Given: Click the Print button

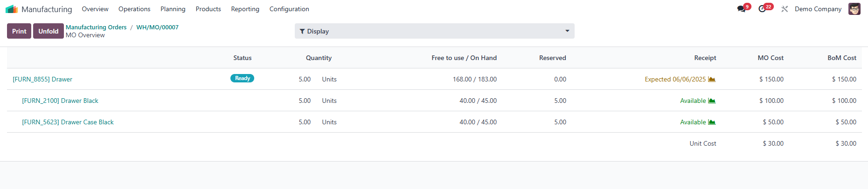Looking at the screenshot, I should 19,31.
